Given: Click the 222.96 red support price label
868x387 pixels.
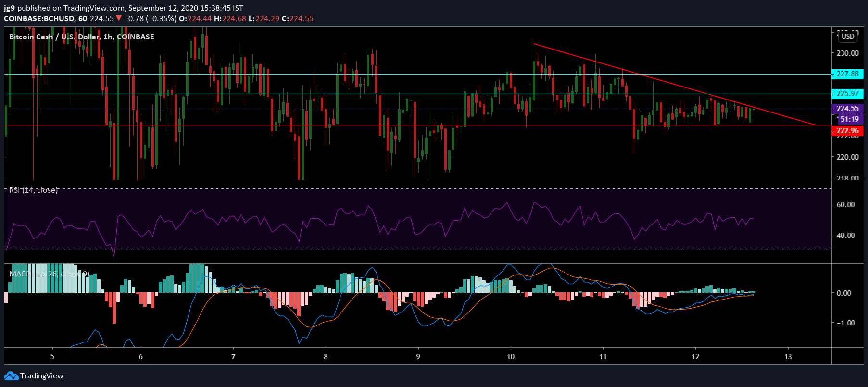Looking at the screenshot, I should tap(847, 131).
